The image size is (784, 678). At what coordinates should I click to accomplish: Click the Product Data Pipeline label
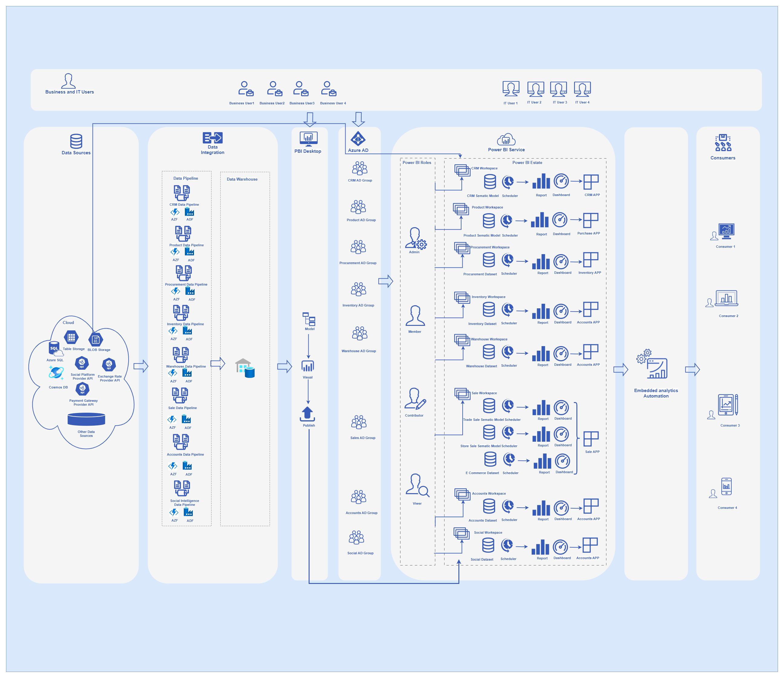[186, 245]
